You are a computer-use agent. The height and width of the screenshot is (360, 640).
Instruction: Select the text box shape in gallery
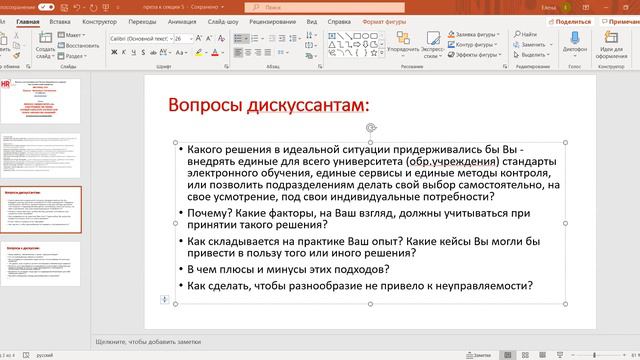(332, 36)
